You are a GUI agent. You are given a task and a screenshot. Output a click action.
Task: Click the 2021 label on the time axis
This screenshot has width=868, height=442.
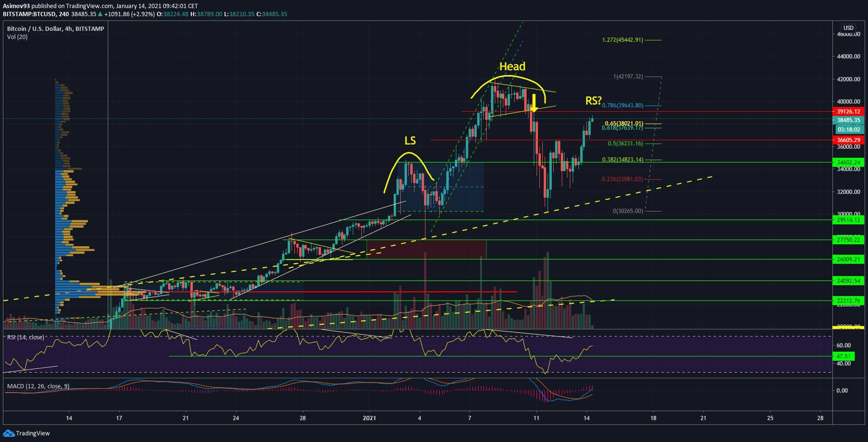(369, 418)
